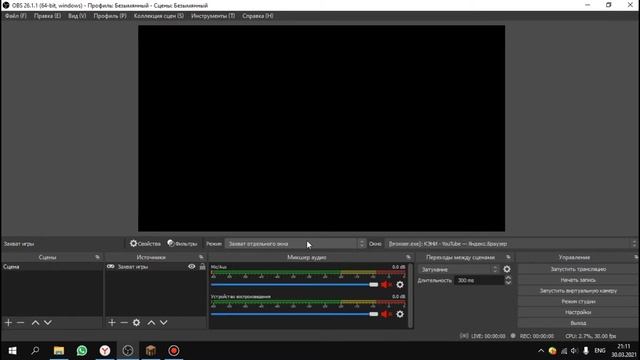Image resolution: width=640 pixels, height=360 pixels.
Task: Click OBS Studio taskbar icon
Action: tap(128, 351)
